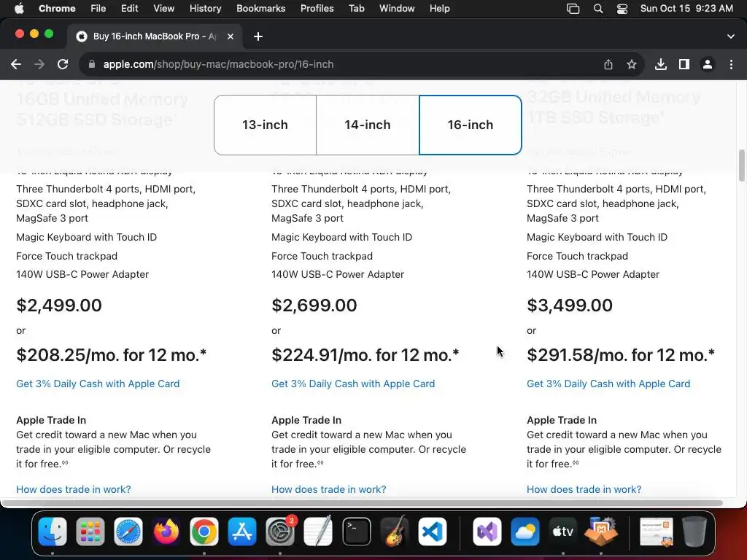Open the History menu
The image size is (747, 560).
[x=205, y=8]
